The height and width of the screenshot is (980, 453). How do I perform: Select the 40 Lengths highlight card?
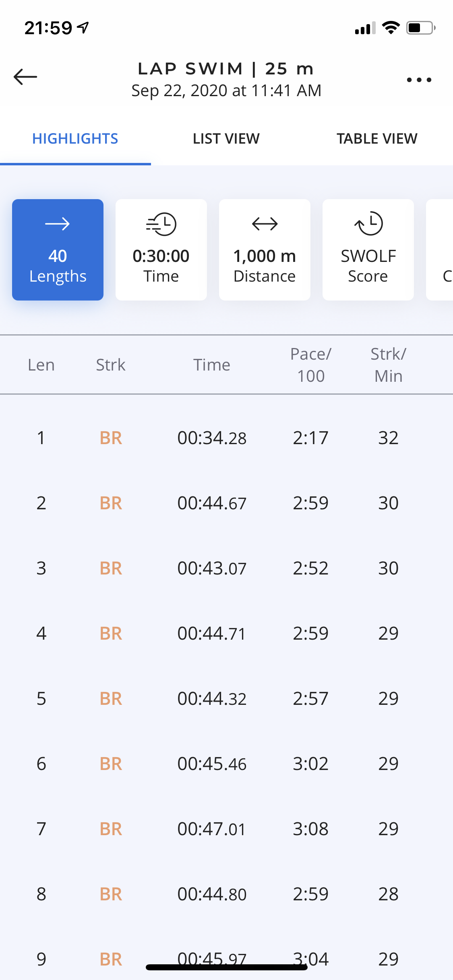pos(58,250)
